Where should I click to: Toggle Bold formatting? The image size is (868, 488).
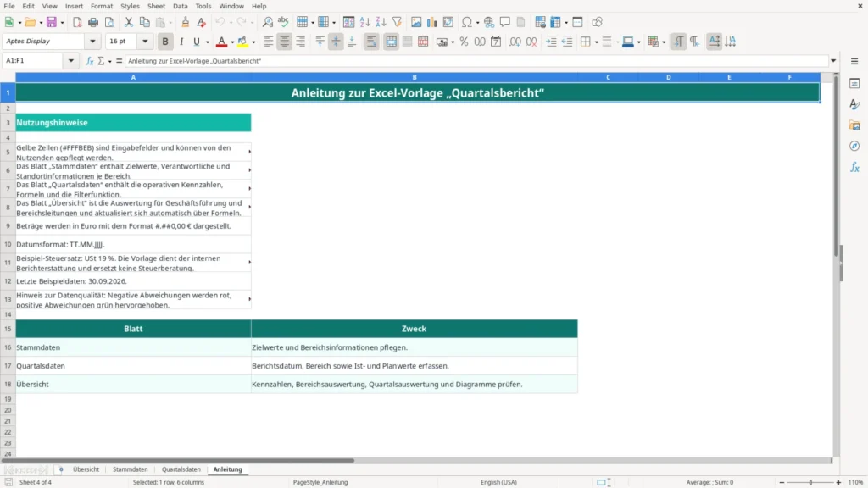coord(165,42)
